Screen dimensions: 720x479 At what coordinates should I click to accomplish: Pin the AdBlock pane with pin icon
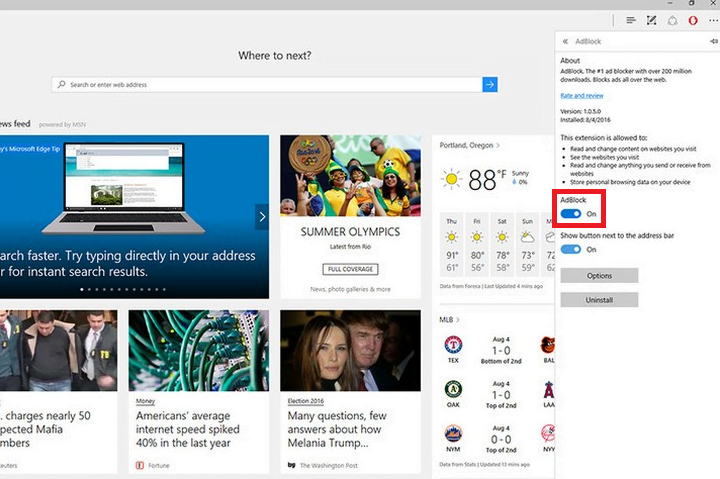pos(714,41)
